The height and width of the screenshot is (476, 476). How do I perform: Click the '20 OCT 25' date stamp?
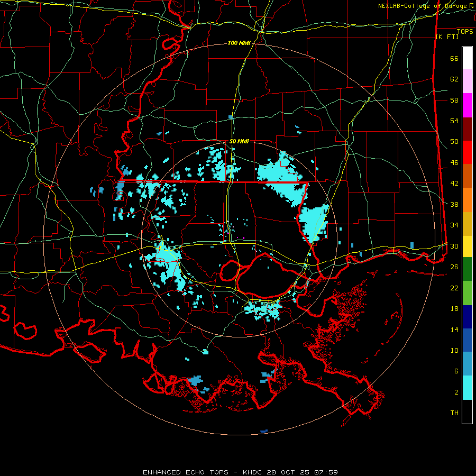pos(288,472)
